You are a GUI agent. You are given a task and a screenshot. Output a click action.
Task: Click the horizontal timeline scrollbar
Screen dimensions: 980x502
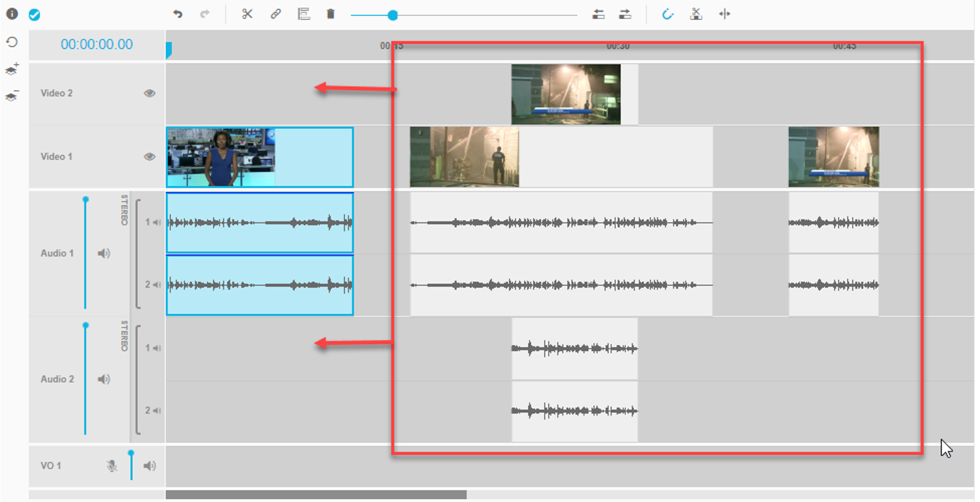pyautogui.click(x=316, y=495)
